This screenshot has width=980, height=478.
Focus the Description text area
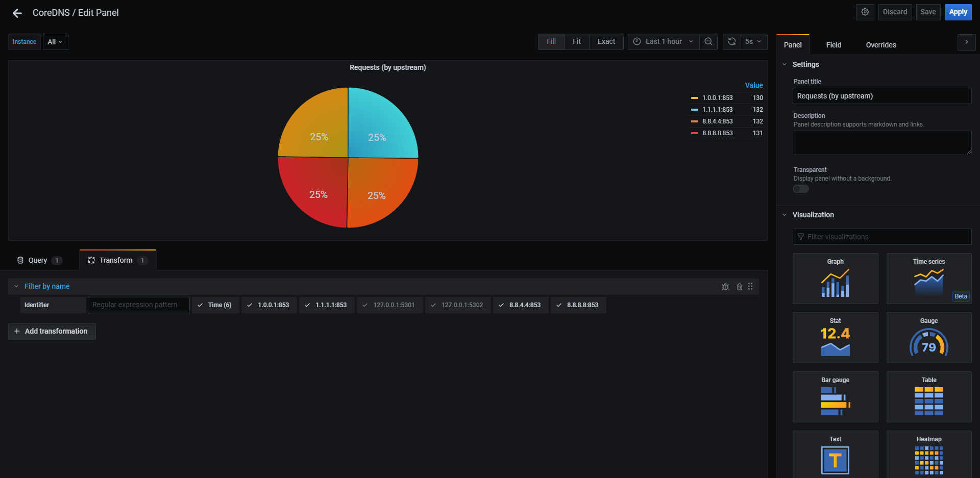pos(882,143)
